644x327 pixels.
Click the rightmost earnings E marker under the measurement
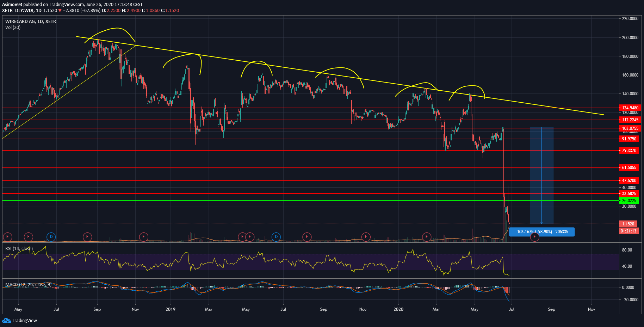coord(535,237)
